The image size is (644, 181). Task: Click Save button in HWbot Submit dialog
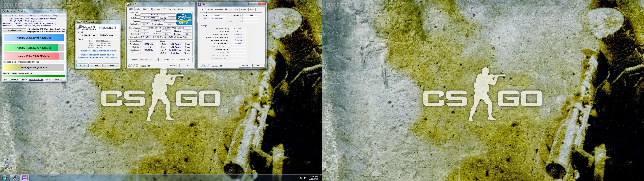click(x=95, y=66)
